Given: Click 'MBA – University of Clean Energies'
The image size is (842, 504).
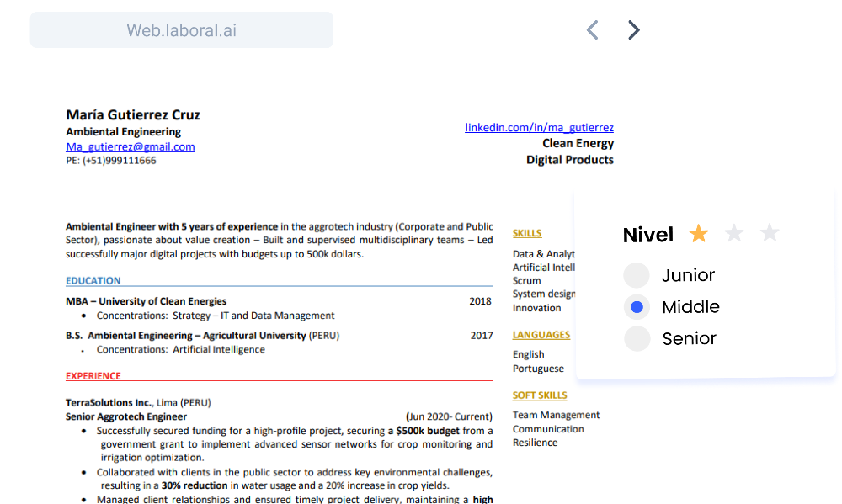Looking at the screenshot, I should click(146, 302).
